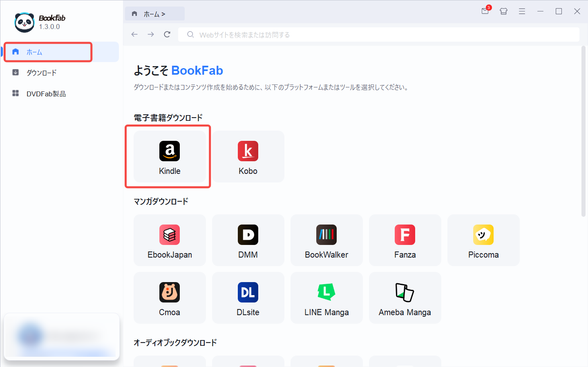Screen dimensions: 588x367
Task: Click the search magnifier icon
Action: (x=190, y=35)
